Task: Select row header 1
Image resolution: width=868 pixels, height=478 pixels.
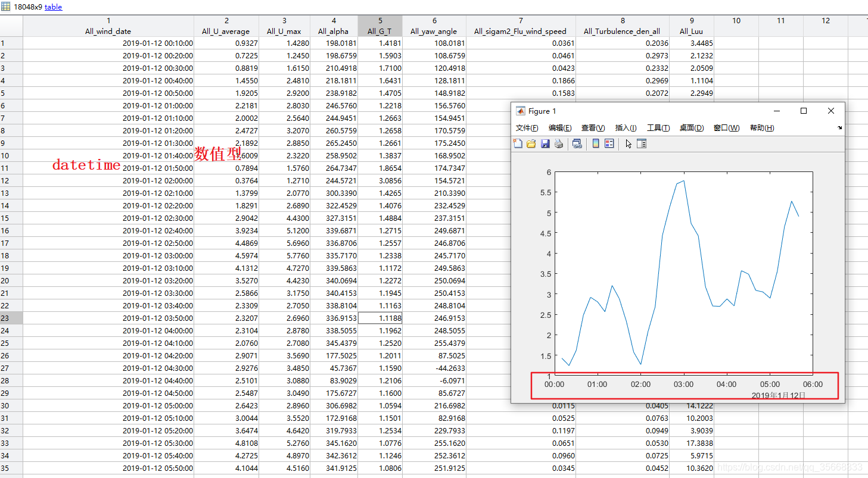Action: click(11, 43)
